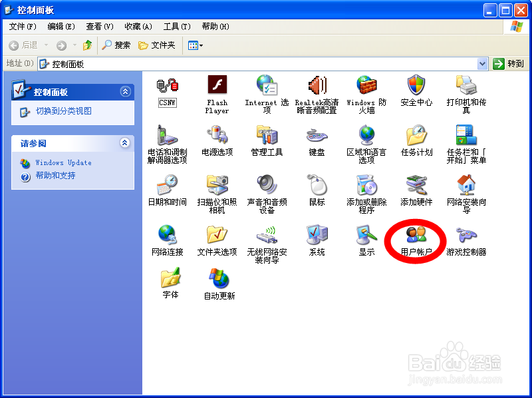Open the 编辑(E) menu

click(x=61, y=27)
